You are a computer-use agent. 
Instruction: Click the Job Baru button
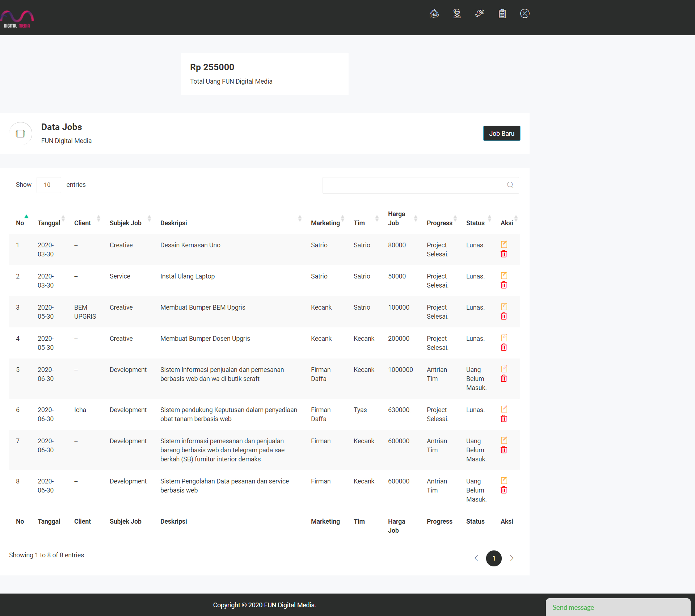point(501,134)
